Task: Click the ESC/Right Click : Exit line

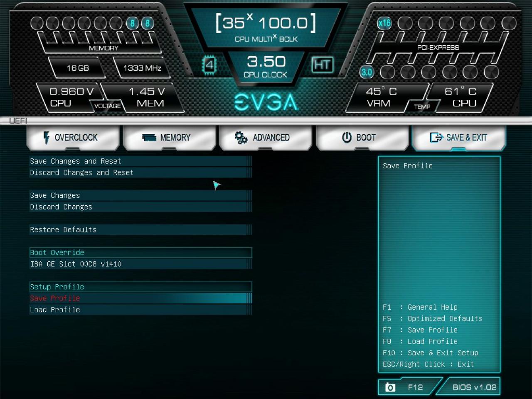Action: tap(429, 365)
